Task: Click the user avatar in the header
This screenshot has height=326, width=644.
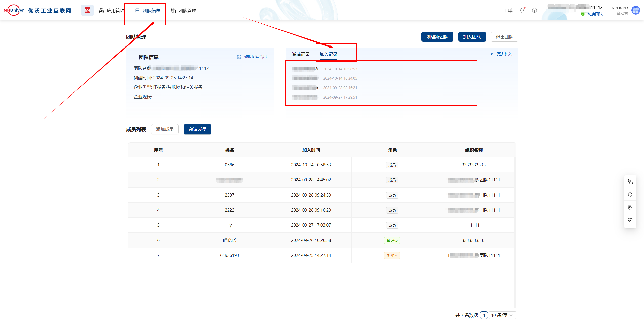Action: coord(636,10)
